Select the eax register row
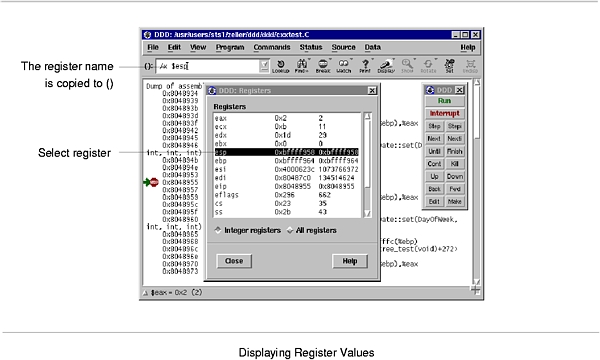This screenshot has width=600, height=360. click(287, 118)
